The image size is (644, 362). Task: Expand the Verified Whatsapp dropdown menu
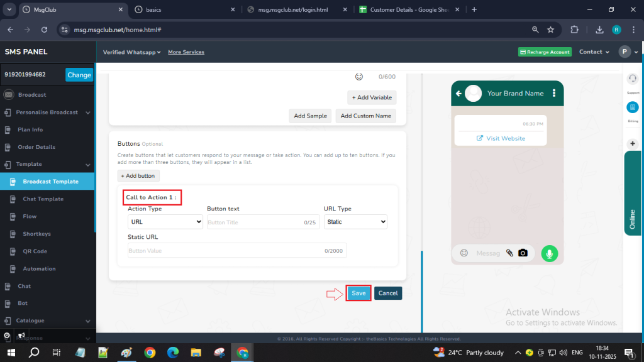(132, 52)
